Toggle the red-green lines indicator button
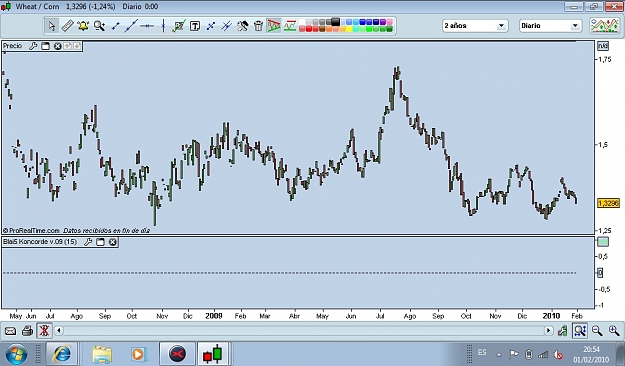The image size is (625, 366). pos(290,26)
